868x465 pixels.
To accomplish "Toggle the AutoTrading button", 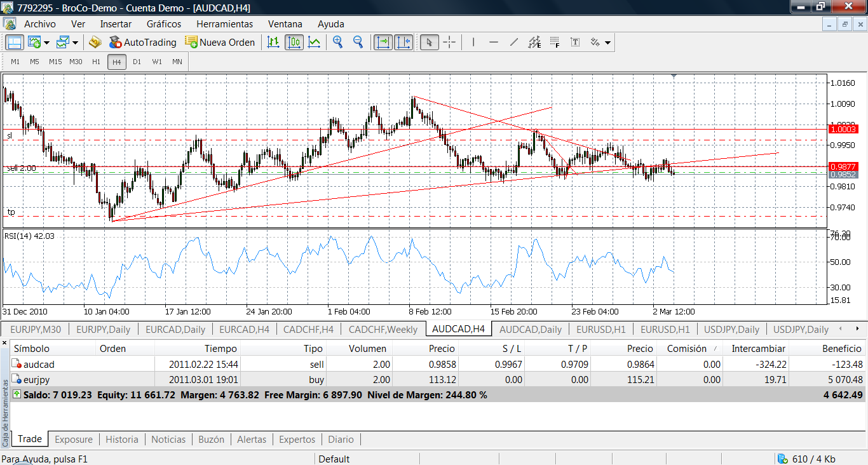I will (x=142, y=43).
